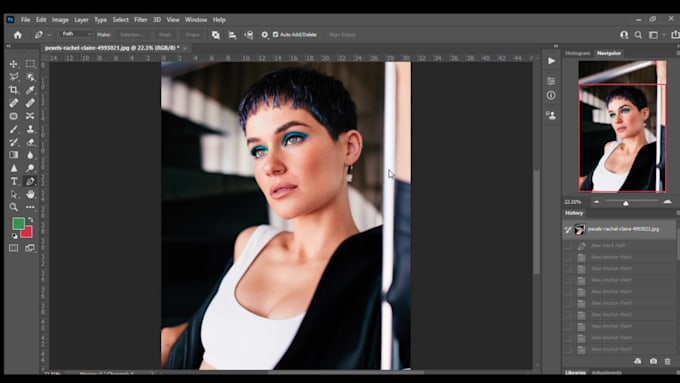Open the File menu

[x=26, y=20]
